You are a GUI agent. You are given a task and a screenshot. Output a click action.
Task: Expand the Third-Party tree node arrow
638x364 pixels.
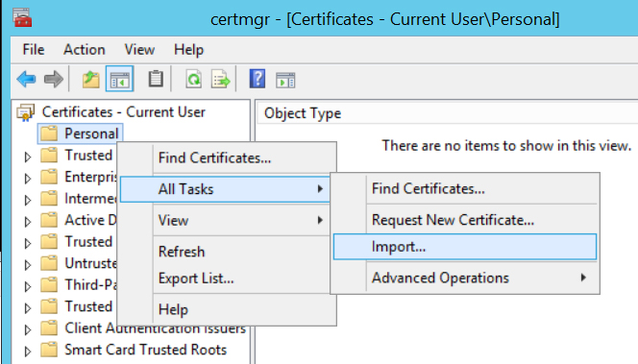pos(27,286)
